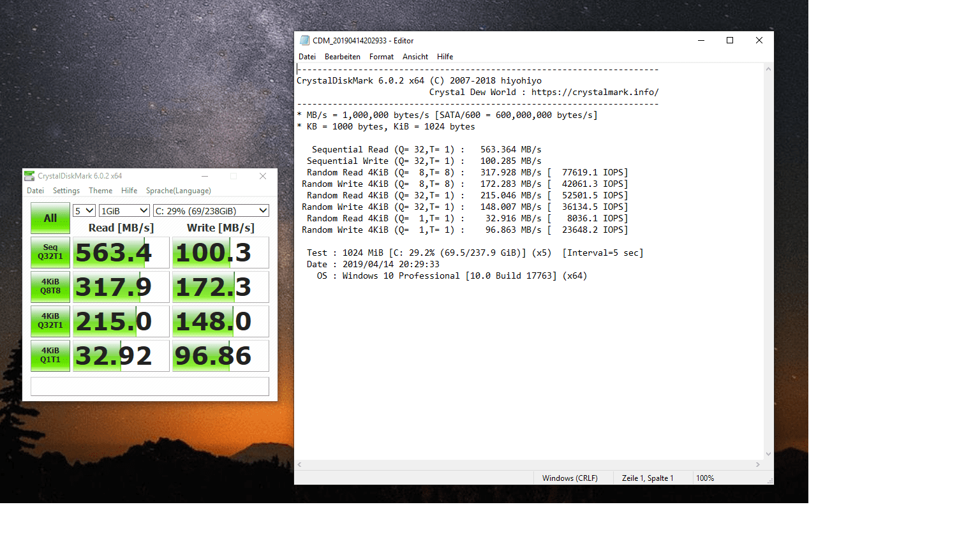The width and height of the screenshot is (980, 551).
Task: Click the Editor horizontal scrollbar right arrow
Action: tap(758, 465)
